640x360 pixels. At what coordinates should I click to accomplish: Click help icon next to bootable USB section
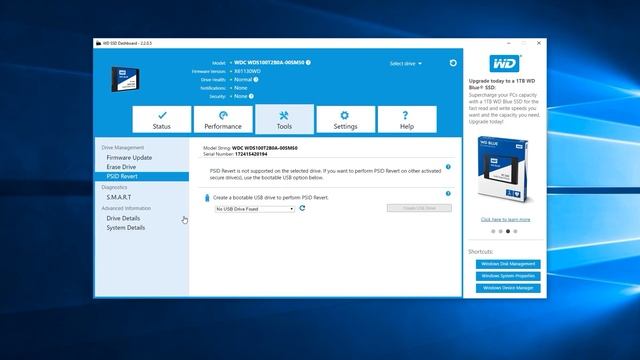pyautogui.click(x=448, y=193)
